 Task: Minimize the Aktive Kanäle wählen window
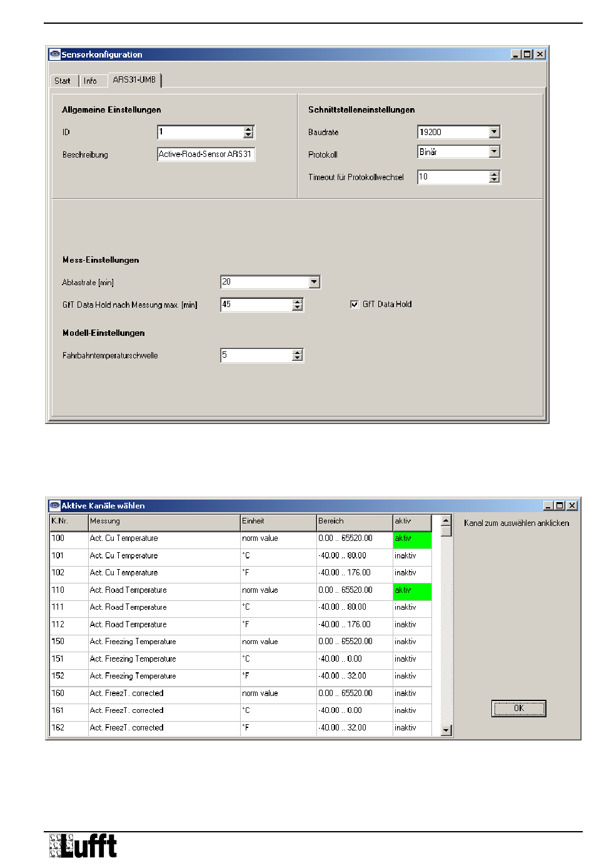548,506
